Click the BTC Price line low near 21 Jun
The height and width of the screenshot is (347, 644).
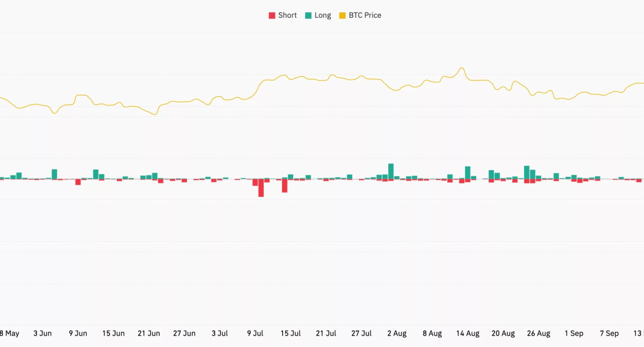tap(155, 115)
